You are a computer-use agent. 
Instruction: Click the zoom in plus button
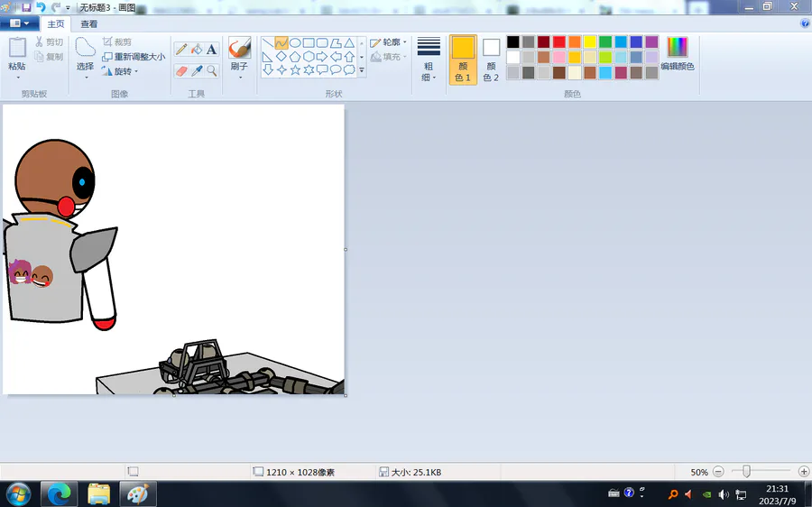tap(804, 472)
